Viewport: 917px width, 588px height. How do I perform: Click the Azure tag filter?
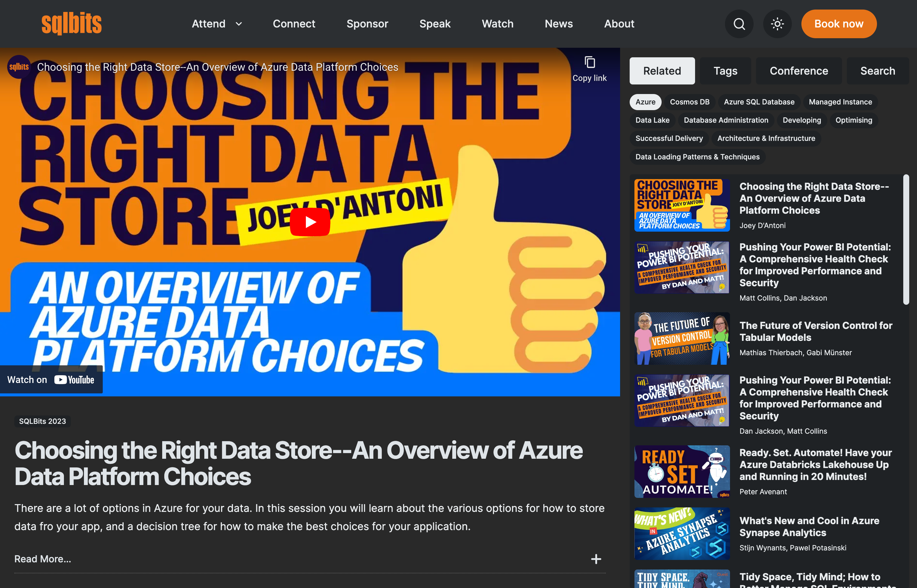pyautogui.click(x=645, y=101)
